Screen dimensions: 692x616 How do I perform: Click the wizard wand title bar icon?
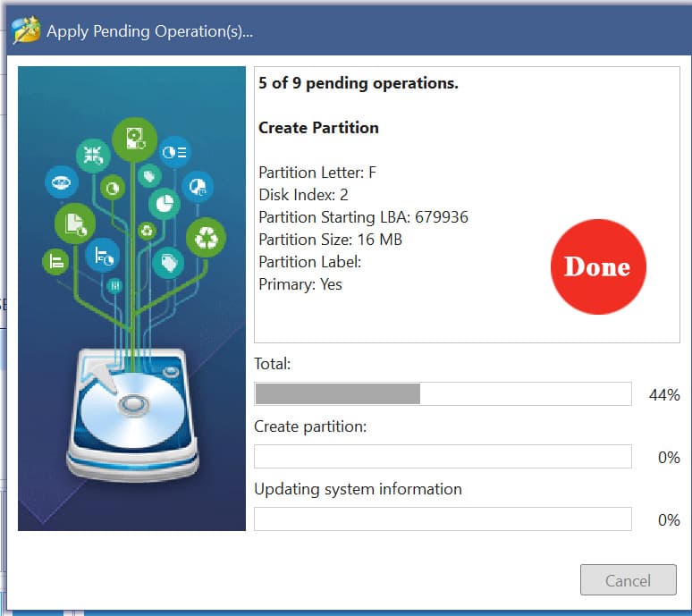pos(25,31)
